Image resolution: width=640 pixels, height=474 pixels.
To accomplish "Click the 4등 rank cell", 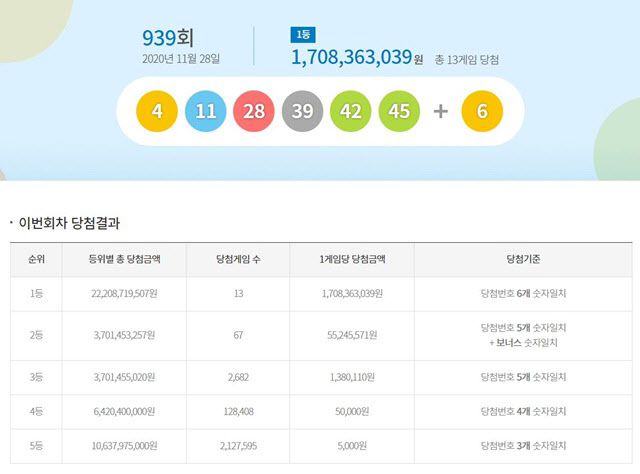I will [36, 412].
